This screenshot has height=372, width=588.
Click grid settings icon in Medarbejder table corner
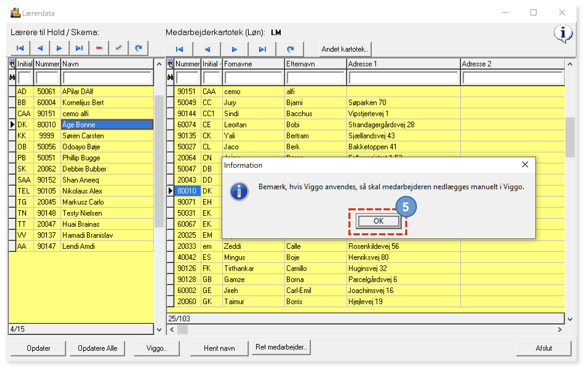click(x=170, y=63)
